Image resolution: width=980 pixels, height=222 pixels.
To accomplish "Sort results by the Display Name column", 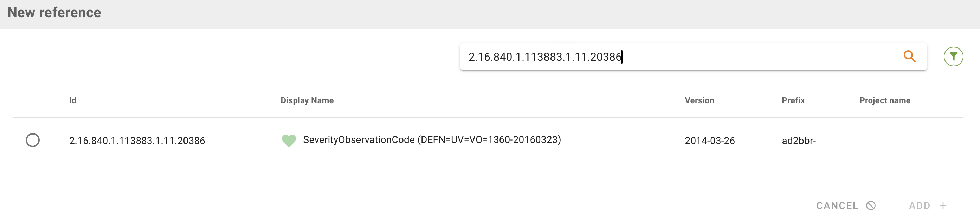I will [x=307, y=100].
